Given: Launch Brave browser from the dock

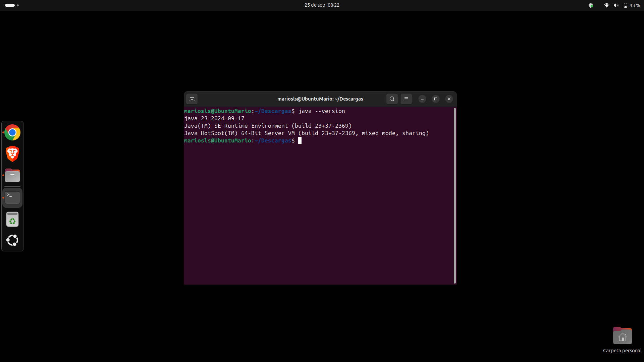Looking at the screenshot, I should pyautogui.click(x=12, y=154).
